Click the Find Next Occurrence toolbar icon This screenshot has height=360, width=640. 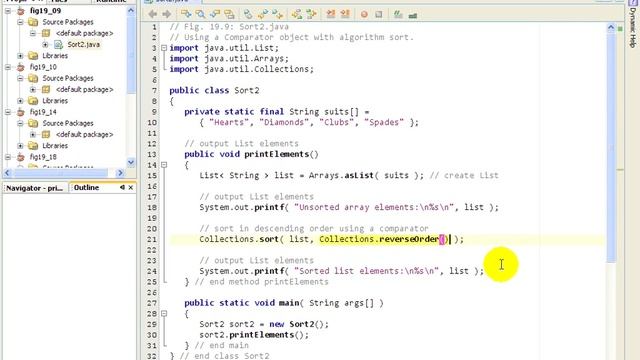(x=215, y=15)
